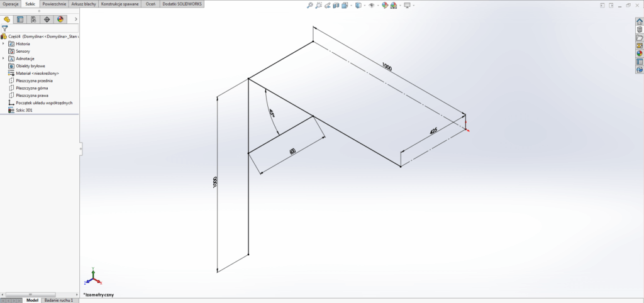
Task: Switch to the Dodatki SOLIDWORKS tab
Action: [x=182, y=4]
